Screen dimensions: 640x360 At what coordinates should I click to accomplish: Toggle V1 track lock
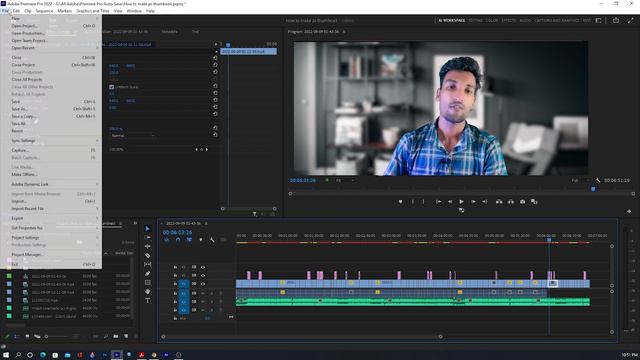[175, 284]
